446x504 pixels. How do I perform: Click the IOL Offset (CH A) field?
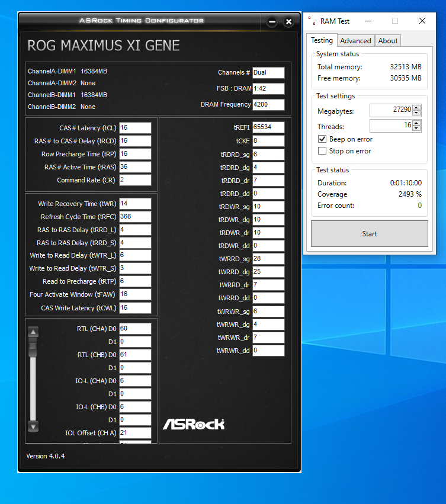tap(135, 433)
